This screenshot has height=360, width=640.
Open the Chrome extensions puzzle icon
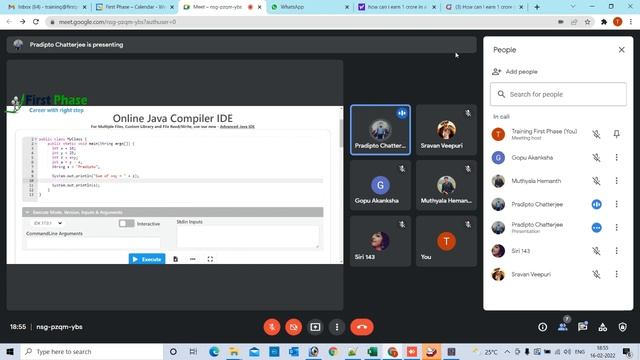pos(604,22)
